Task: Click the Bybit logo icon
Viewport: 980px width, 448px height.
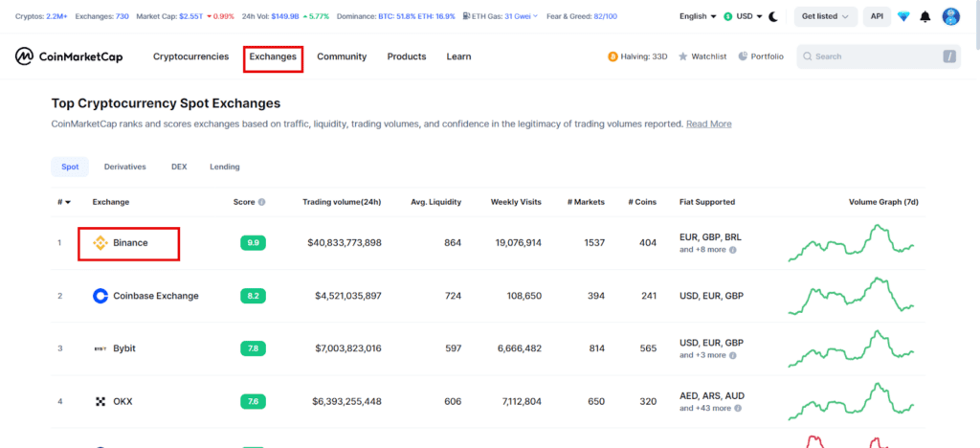Action: 100,348
